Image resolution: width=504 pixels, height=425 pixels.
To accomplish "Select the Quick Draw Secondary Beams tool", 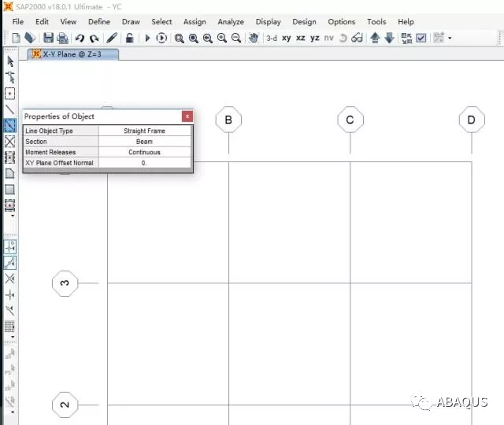I will coord(9,157).
